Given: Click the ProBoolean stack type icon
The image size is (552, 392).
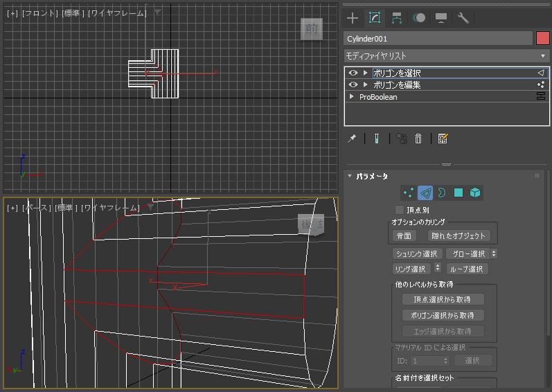Looking at the screenshot, I should click(x=541, y=96).
